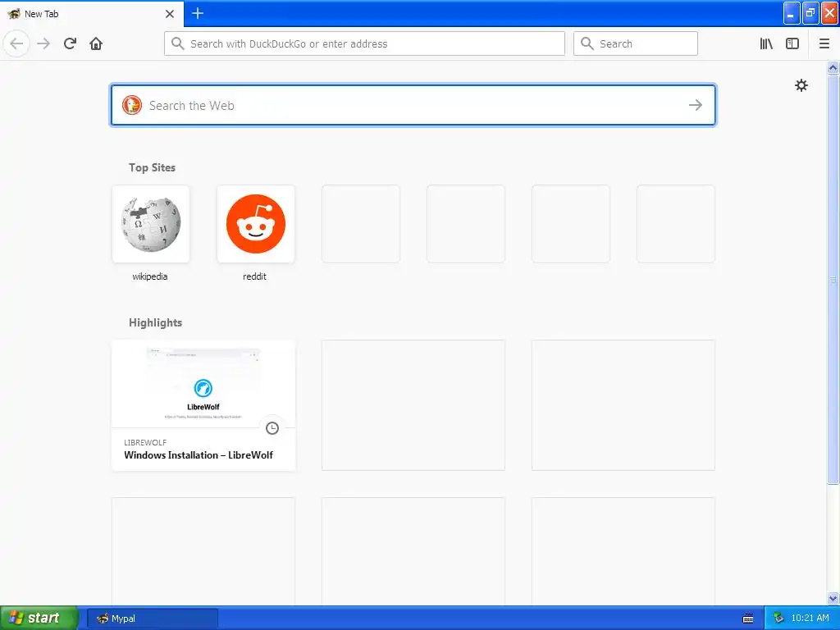The height and width of the screenshot is (630, 840).
Task: Open the hamburger application menu
Action: [x=824, y=43]
